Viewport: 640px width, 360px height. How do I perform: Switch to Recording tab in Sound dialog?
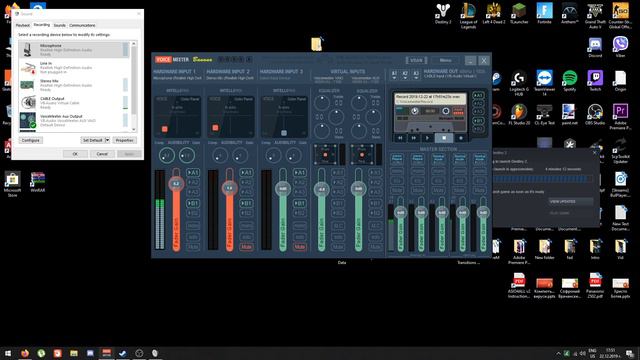42,25
